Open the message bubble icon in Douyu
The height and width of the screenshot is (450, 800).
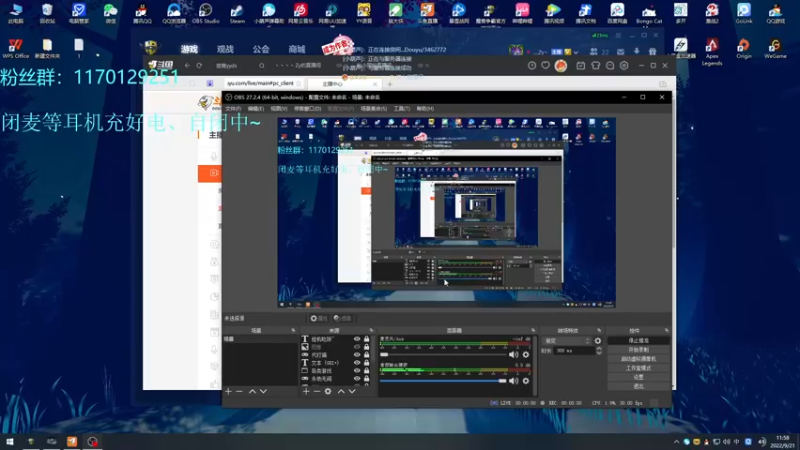pyautogui.click(x=610, y=66)
